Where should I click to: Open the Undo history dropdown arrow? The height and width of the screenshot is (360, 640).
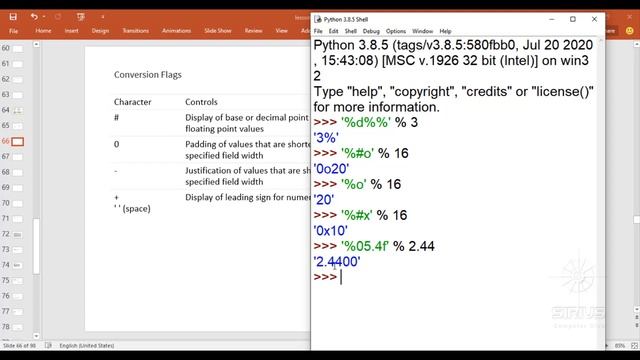click(44, 17)
